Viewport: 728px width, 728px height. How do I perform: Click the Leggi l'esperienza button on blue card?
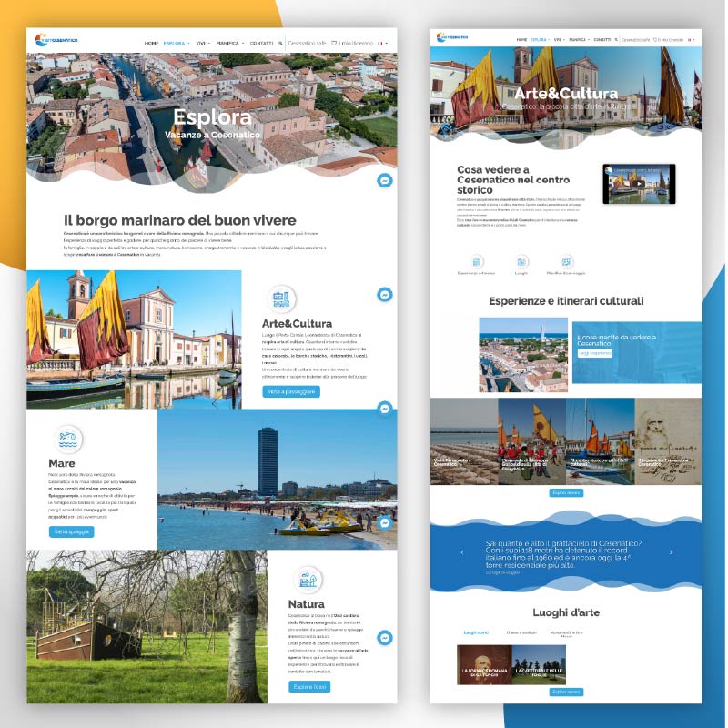[x=595, y=353]
